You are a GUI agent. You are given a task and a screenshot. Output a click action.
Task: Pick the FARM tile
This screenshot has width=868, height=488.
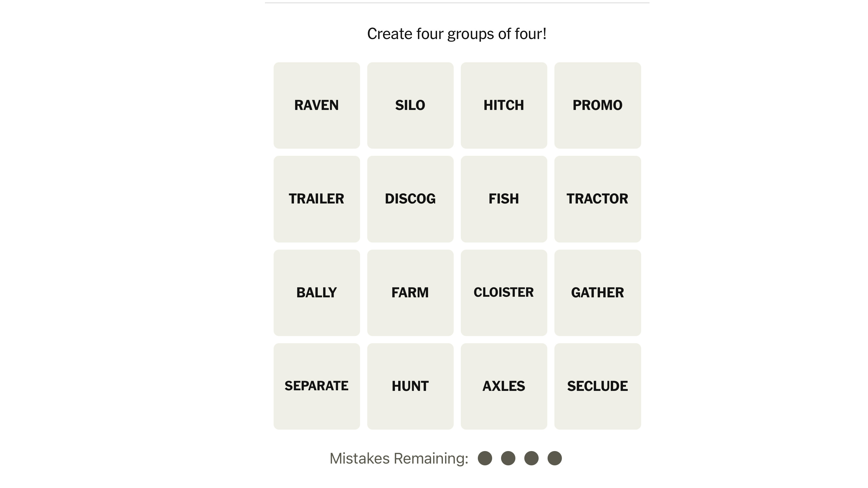tap(410, 293)
